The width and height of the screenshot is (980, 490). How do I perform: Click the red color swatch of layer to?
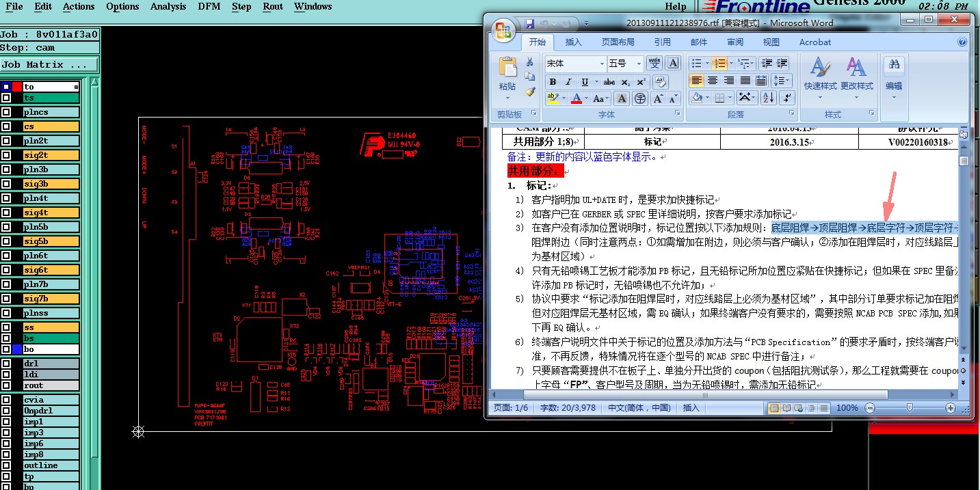16,87
